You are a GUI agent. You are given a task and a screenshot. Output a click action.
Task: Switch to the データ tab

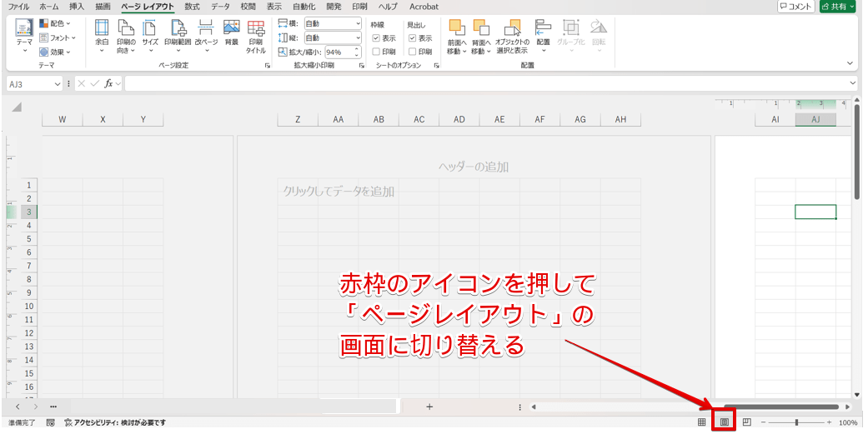tap(220, 7)
